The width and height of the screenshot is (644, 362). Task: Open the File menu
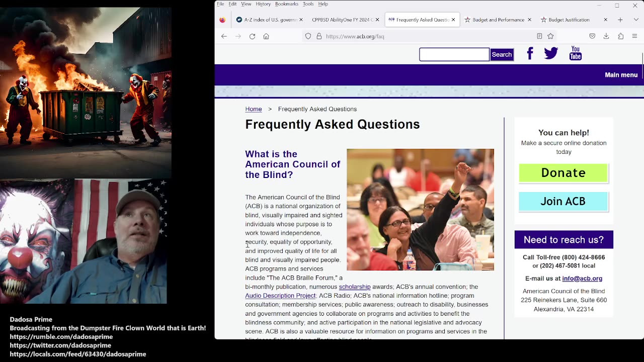[220, 4]
